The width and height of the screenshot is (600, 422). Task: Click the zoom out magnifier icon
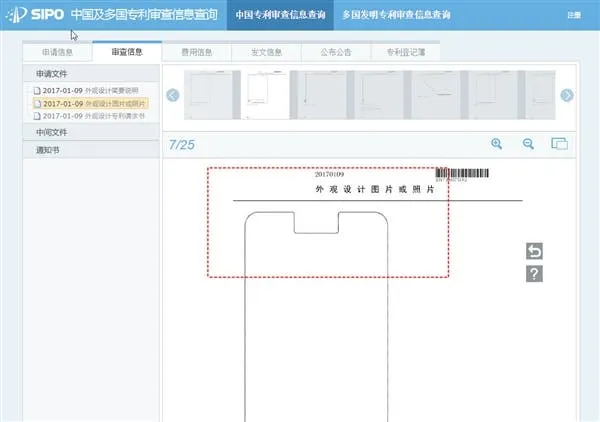click(528, 144)
